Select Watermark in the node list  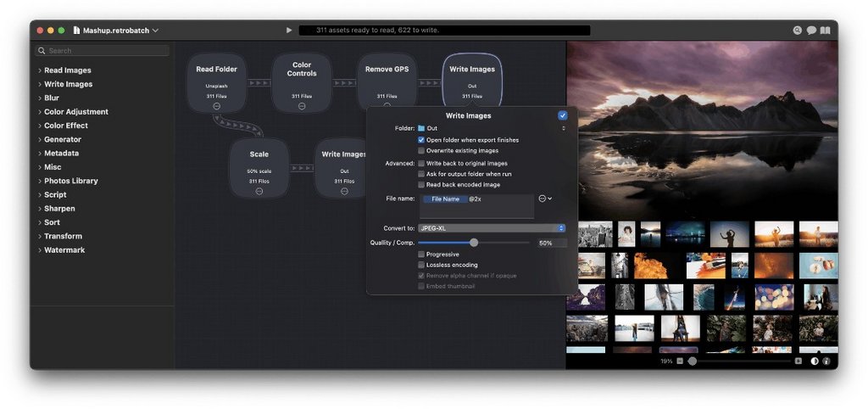click(64, 250)
